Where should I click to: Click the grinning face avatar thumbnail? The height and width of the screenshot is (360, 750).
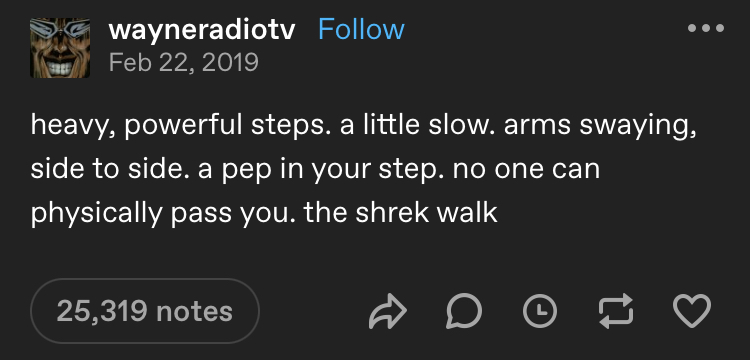(60, 48)
